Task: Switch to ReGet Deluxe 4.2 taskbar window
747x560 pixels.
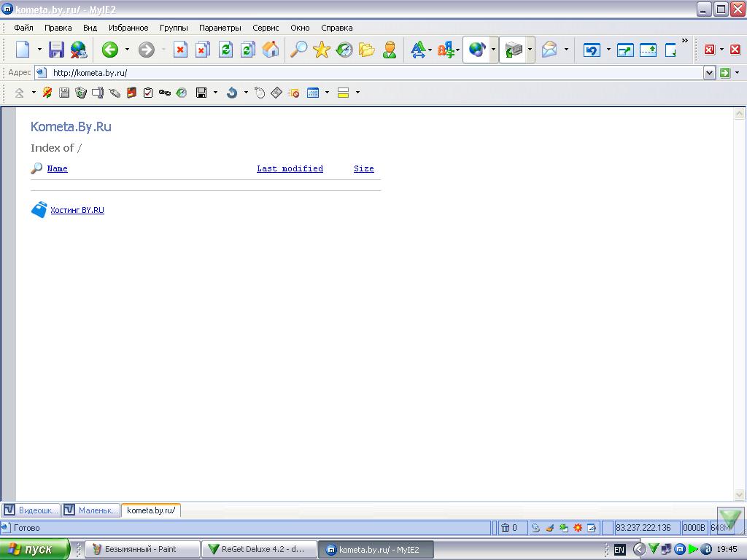Action: click(259, 549)
